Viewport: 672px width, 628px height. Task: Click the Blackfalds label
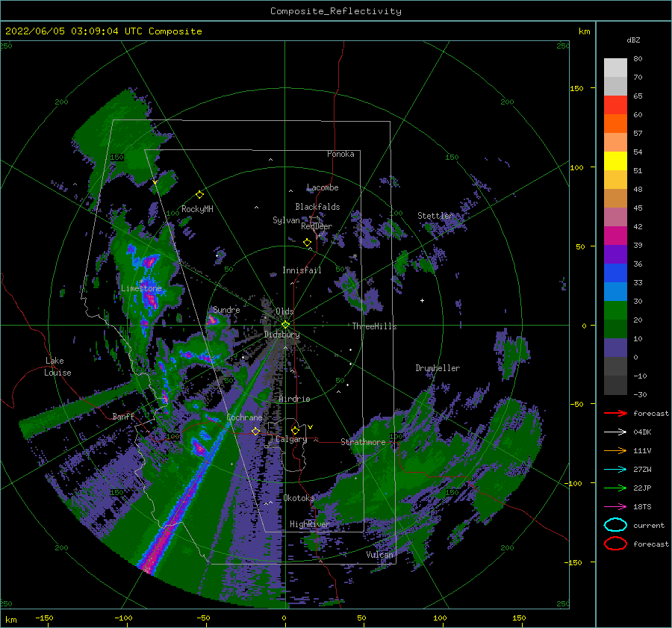click(x=317, y=207)
